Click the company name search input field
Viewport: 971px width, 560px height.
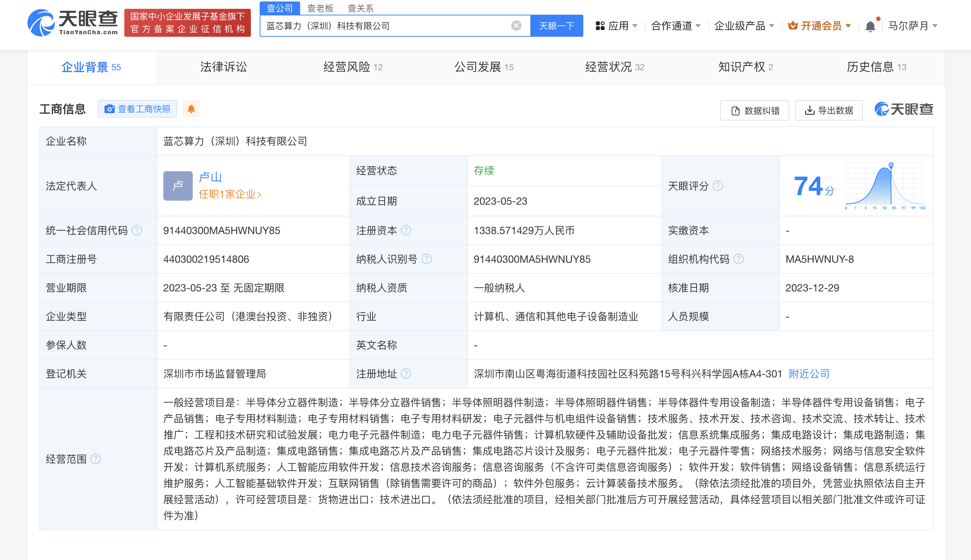(x=385, y=25)
